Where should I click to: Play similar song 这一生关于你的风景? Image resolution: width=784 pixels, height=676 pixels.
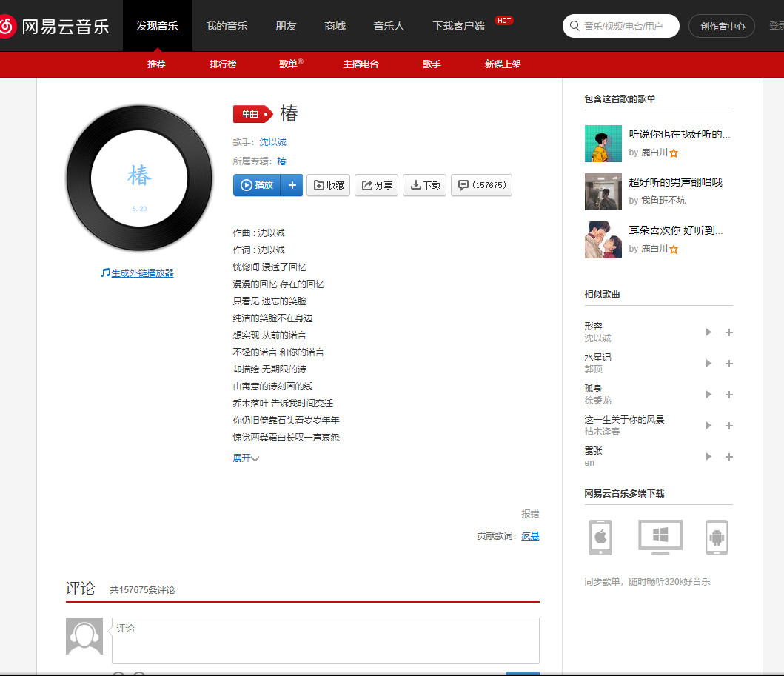[708, 425]
